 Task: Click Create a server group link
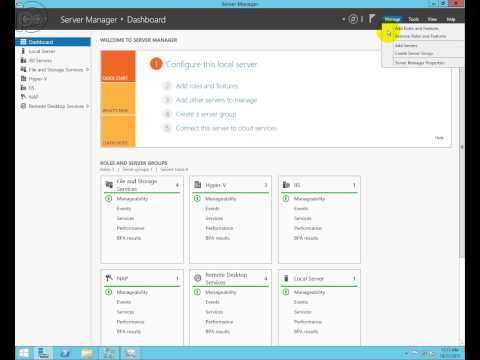click(x=206, y=114)
